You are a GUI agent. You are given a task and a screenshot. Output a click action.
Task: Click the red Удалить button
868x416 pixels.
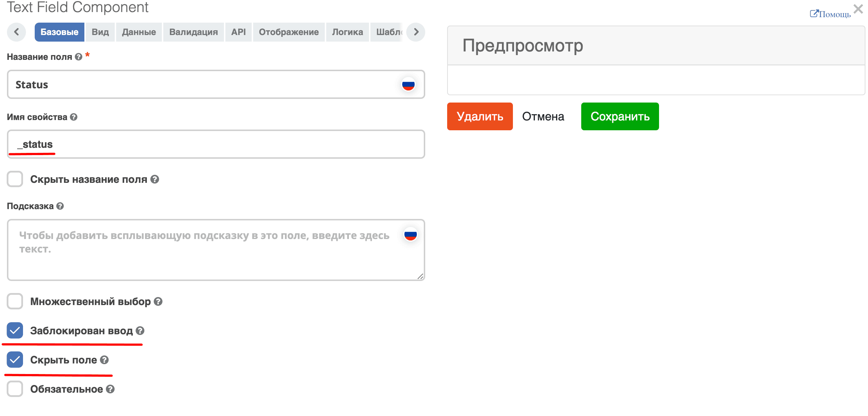[480, 116]
